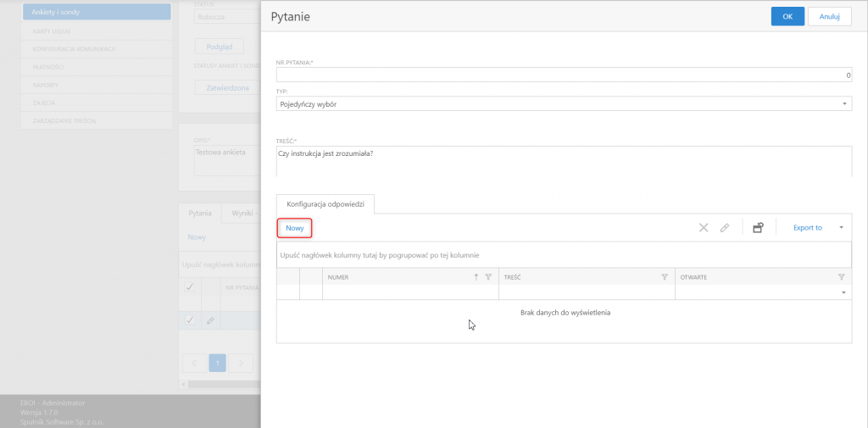The image size is (868, 428).
Task: Click the row edit pencil in background grid
Action: point(210,320)
